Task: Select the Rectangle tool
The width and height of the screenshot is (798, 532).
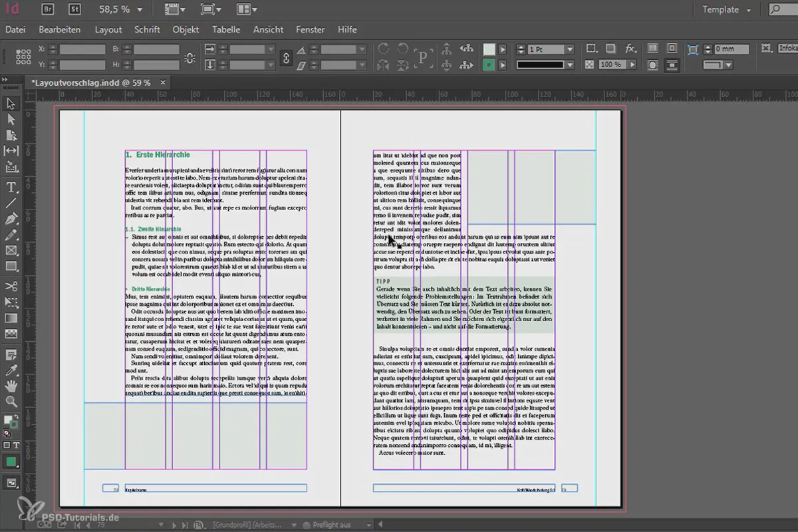Action: pyautogui.click(x=11, y=267)
